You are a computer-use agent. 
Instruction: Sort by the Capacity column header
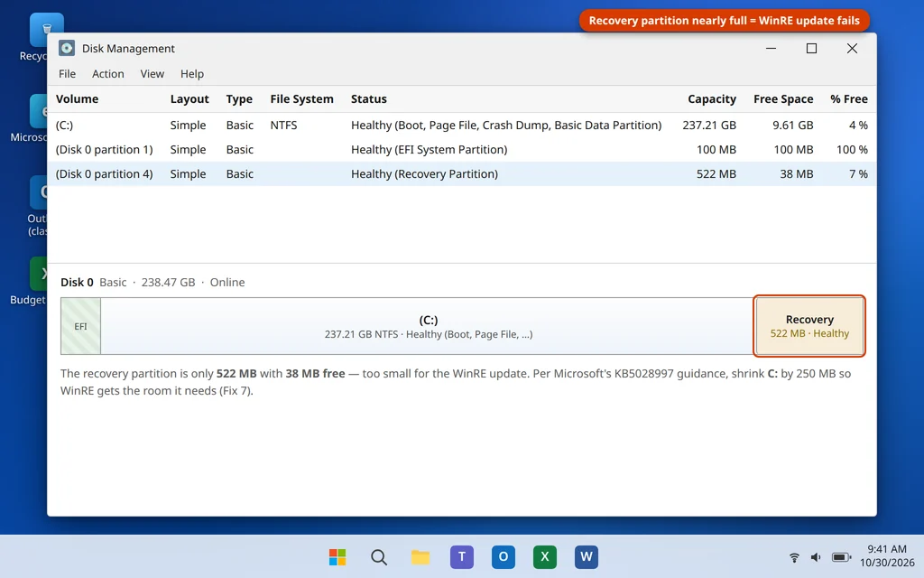click(x=712, y=99)
